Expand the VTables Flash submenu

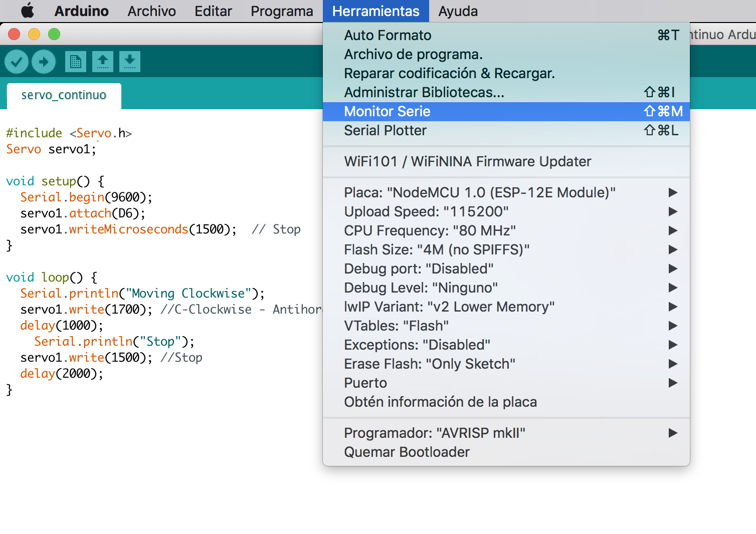[x=506, y=326]
